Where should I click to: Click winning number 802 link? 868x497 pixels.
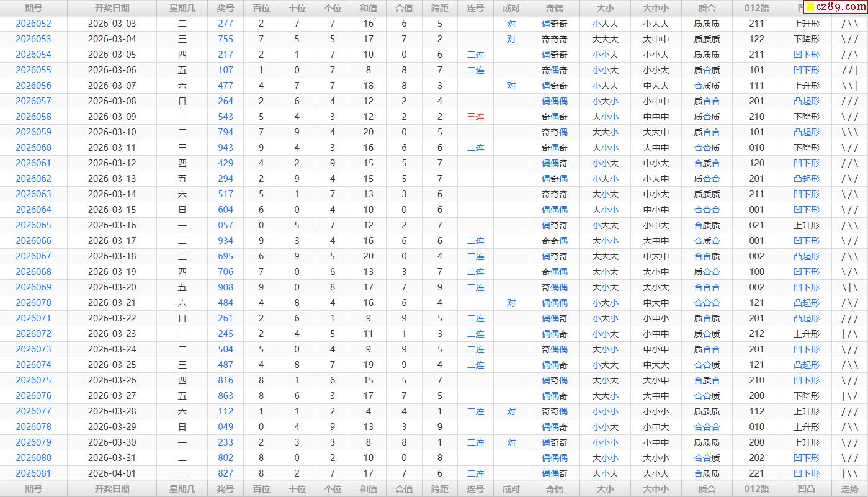click(226, 458)
